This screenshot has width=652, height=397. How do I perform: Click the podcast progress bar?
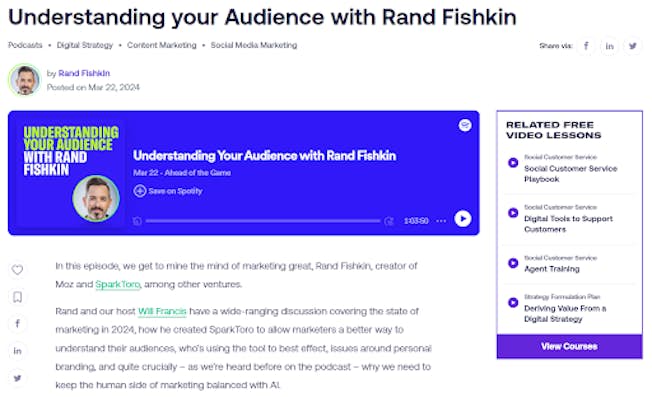(x=263, y=221)
